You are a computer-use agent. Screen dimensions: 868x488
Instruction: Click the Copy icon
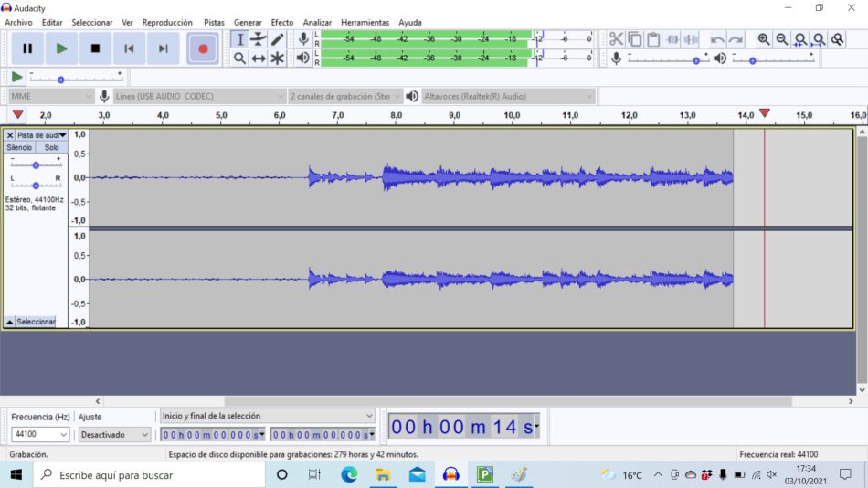(635, 39)
